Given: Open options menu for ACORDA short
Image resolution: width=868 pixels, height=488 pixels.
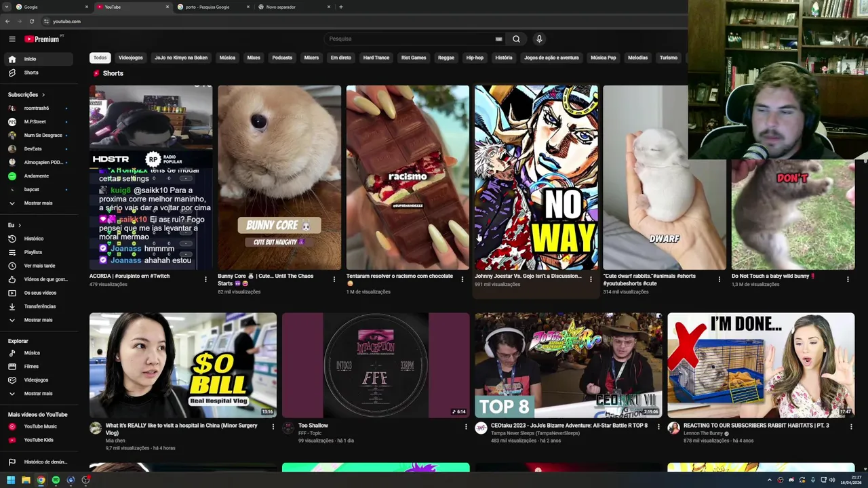Looking at the screenshot, I should click(x=205, y=279).
